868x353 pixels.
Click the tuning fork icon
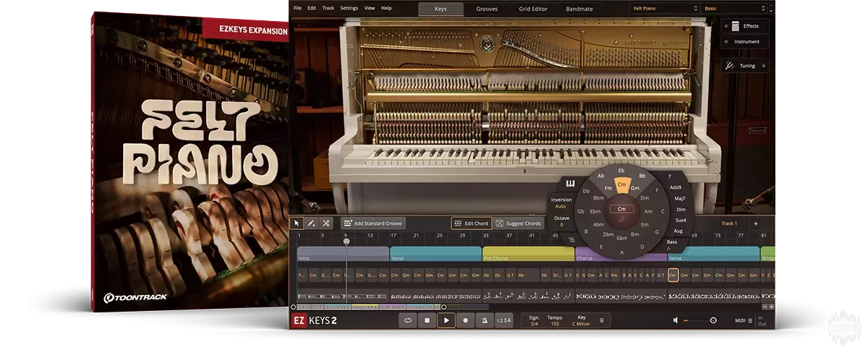click(x=731, y=65)
